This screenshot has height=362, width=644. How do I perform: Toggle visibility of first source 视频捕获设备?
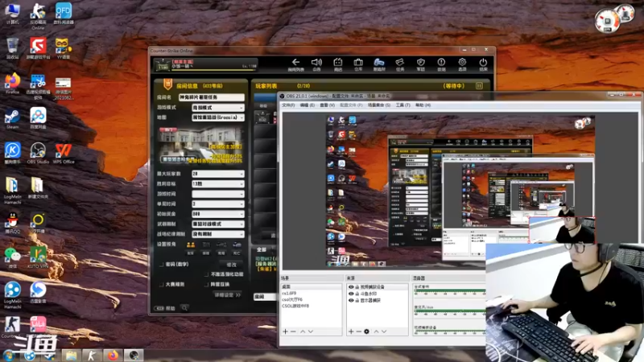tap(351, 287)
